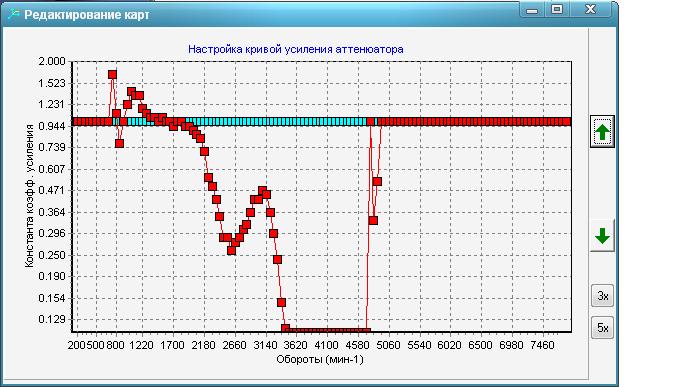Viewport: 683px width, 387px height.
Task: Click the green down arrow button
Action: 602,236
